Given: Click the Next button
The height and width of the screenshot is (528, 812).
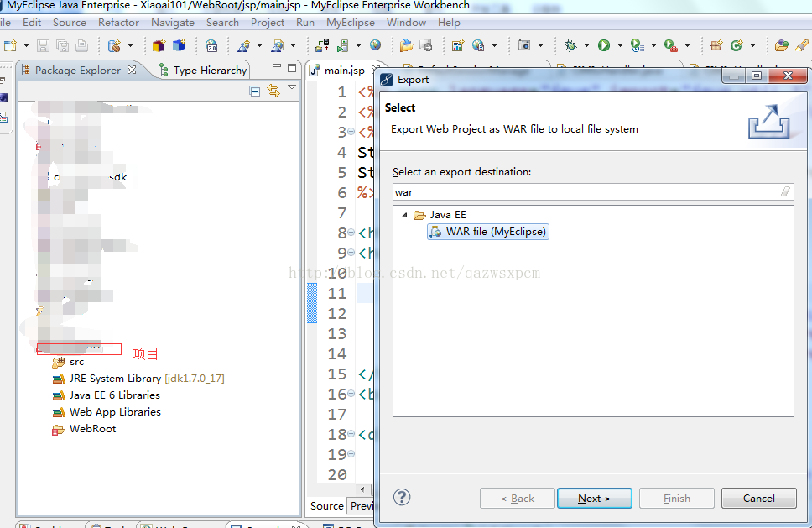Looking at the screenshot, I should (x=595, y=498).
